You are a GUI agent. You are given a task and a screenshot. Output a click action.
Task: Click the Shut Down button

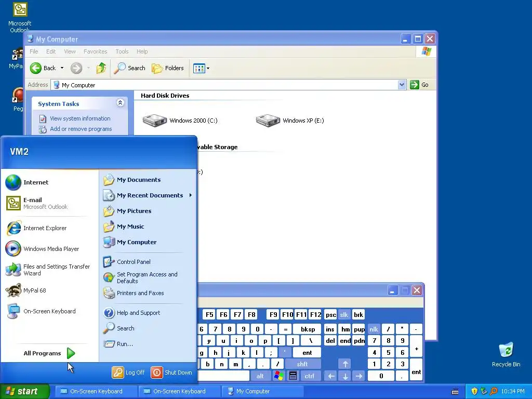pyautogui.click(x=171, y=373)
